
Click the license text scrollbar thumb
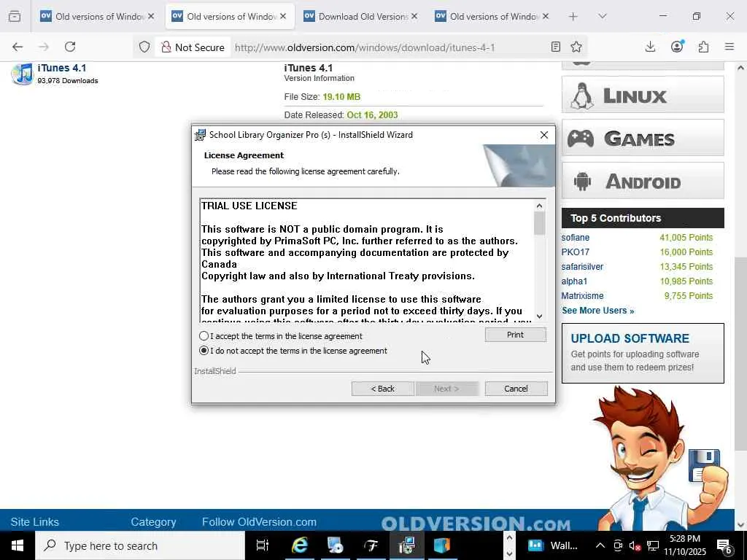(x=539, y=223)
